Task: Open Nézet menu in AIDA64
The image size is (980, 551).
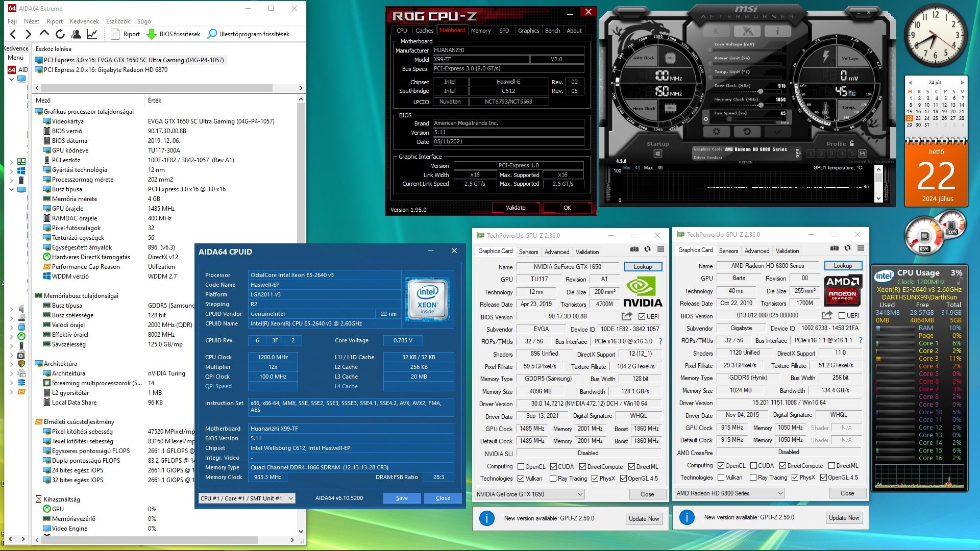Action: click(32, 21)
